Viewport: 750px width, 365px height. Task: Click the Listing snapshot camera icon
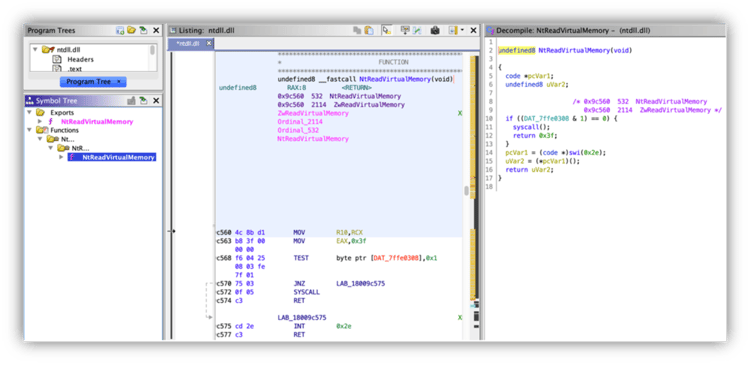[x=435, y=31]
